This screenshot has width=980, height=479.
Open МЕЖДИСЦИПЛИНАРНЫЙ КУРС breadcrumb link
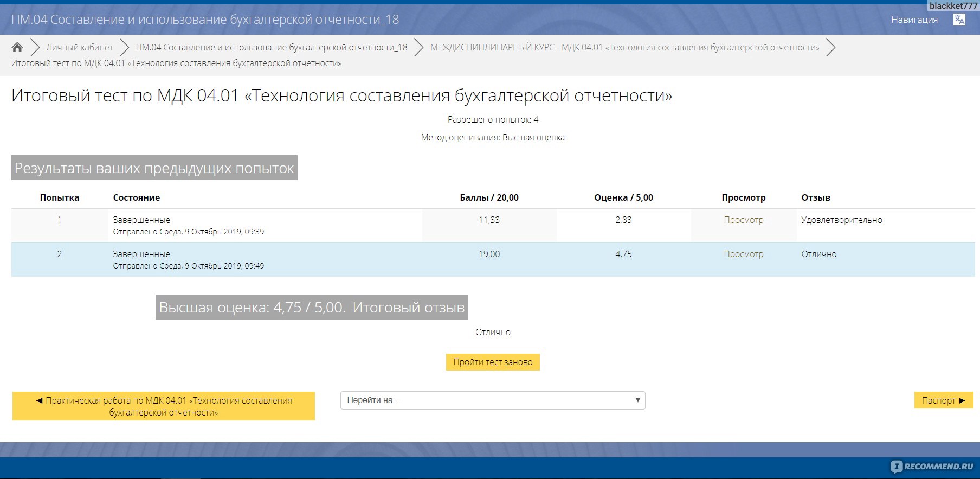pyautogui.click(x=625, y=47)
